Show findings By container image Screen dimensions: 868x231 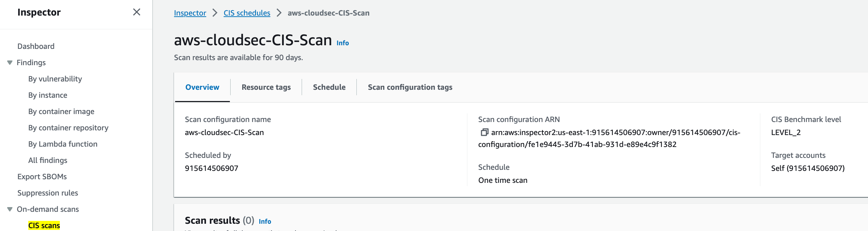61,112
